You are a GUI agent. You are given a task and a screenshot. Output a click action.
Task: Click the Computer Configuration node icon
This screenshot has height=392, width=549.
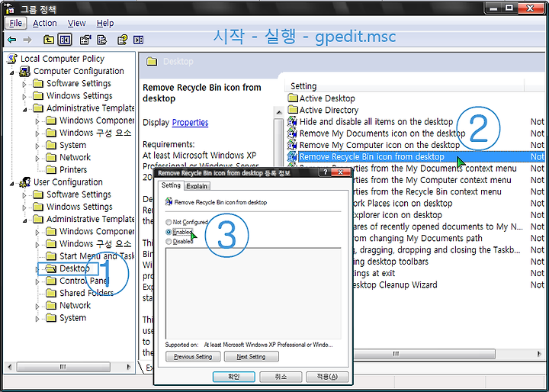point(24,71)
